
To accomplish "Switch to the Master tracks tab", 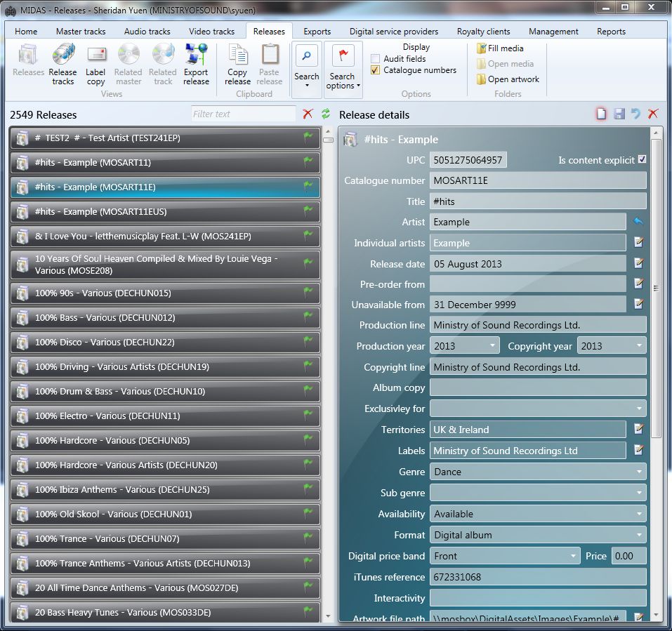I will 81,32.
